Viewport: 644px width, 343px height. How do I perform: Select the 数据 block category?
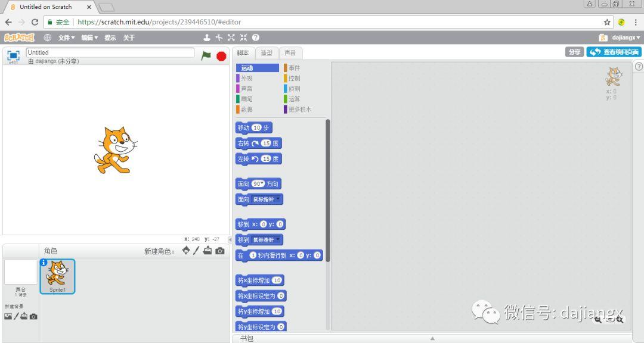click(x=258, y=110)
